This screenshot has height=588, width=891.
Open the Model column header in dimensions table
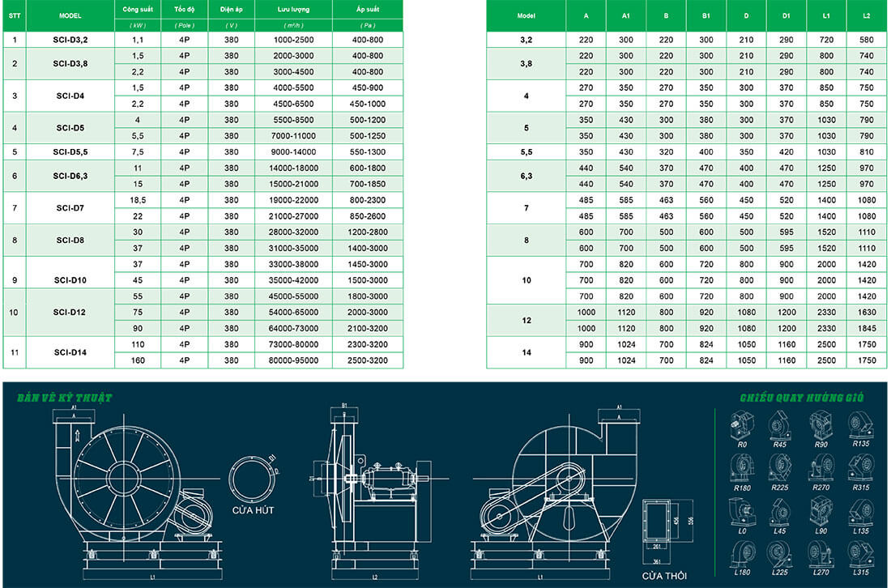[526, 15]
